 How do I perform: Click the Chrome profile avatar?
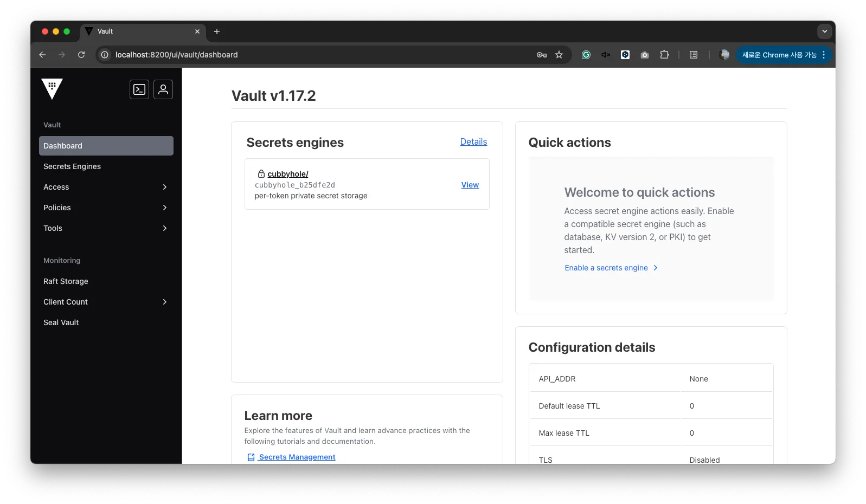[x=724, y=55]
